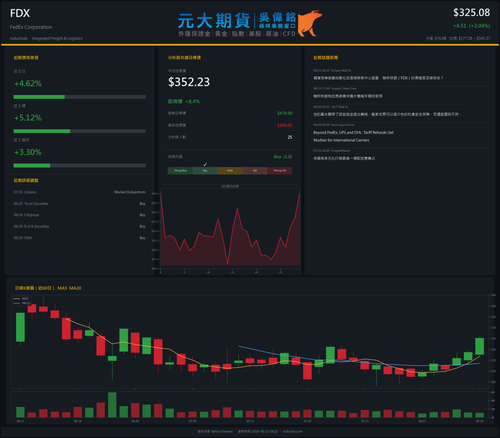
Task: Select the Strong Sell rating segment
Action: tap(280, 171)
